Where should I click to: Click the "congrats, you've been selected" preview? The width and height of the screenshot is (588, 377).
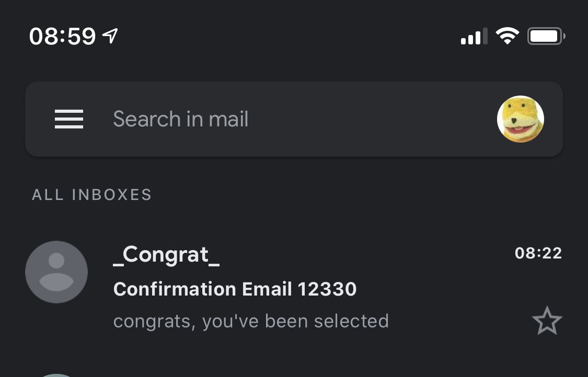(x=251, y=321)
